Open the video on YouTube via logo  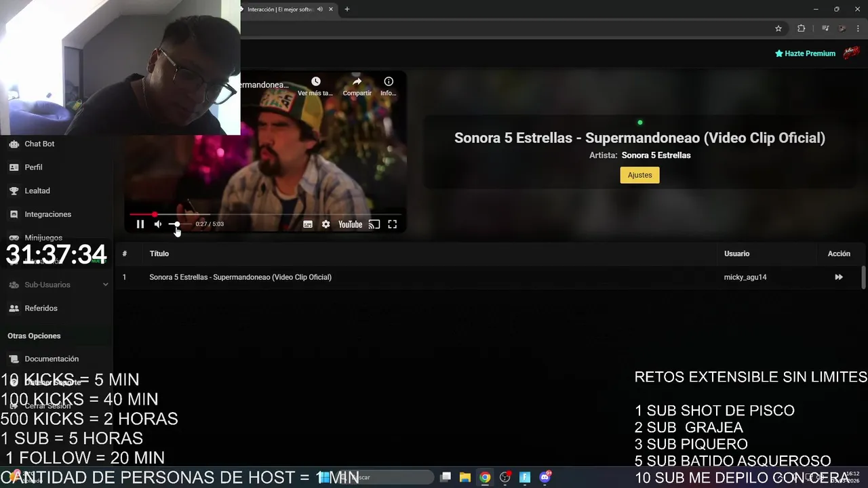(351, 224)
